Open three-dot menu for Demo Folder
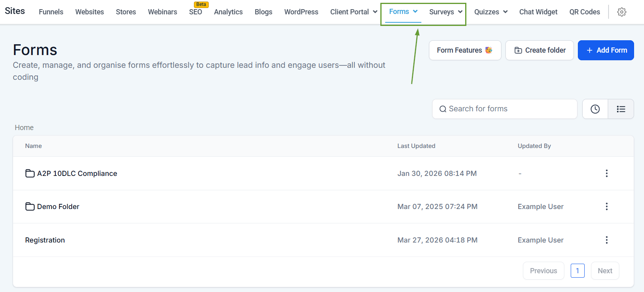The width and height of the screenshot is (644, 292). coord(606,206)
